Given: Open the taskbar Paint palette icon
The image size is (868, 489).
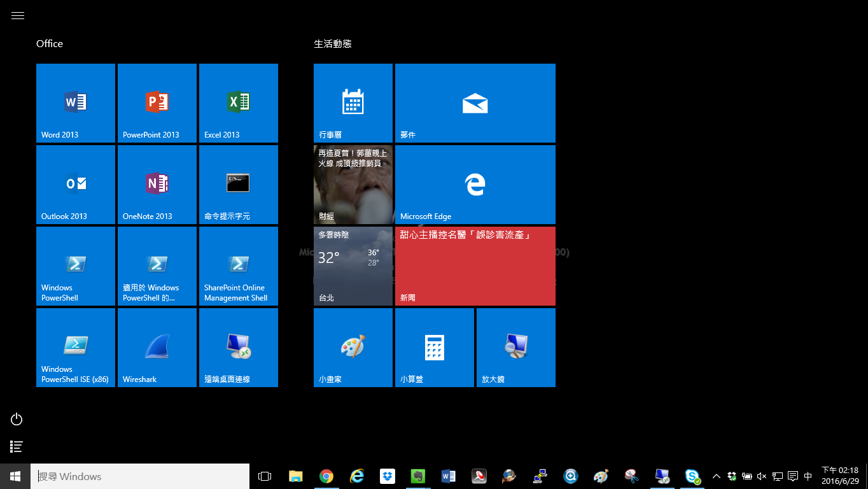Looking at the screenshot, I should [x=601, y=476].
